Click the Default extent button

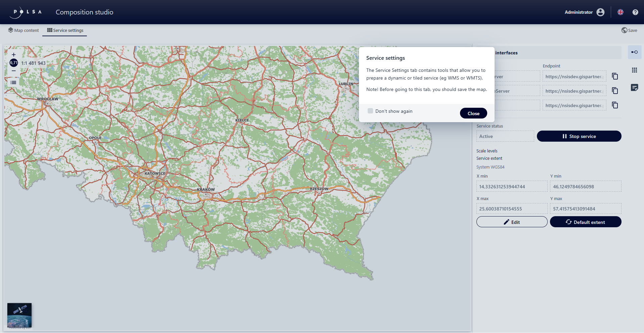tap(585, 222)
